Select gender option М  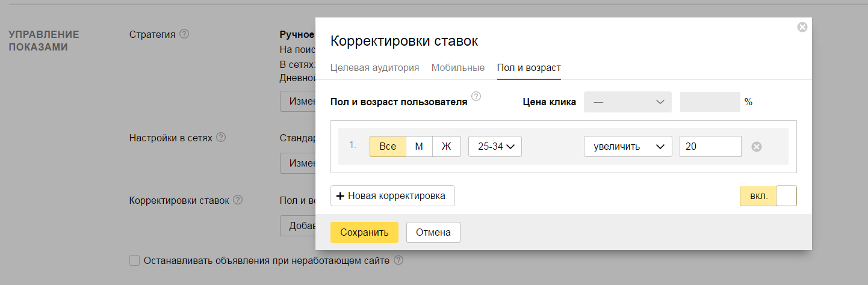click(x=419, y=147)
